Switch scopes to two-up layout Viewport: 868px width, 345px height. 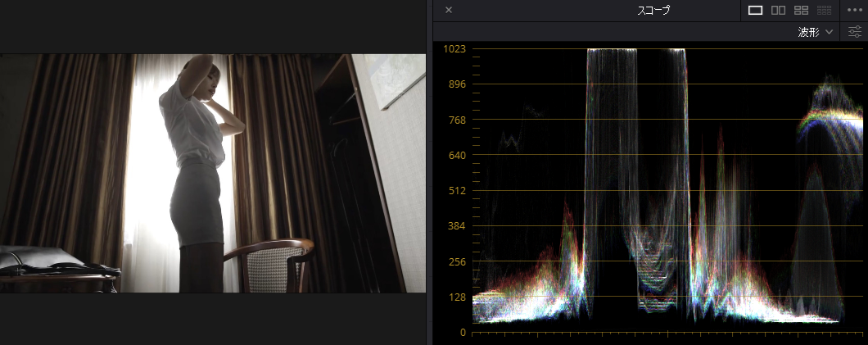click(x=778, y=10)
